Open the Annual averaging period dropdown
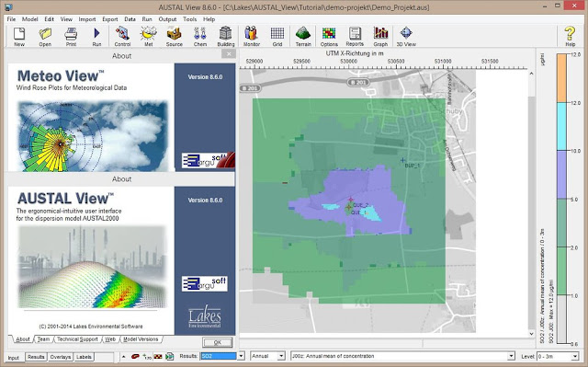The width and height of the screenshot is (588, 367). tap(281, 356)
